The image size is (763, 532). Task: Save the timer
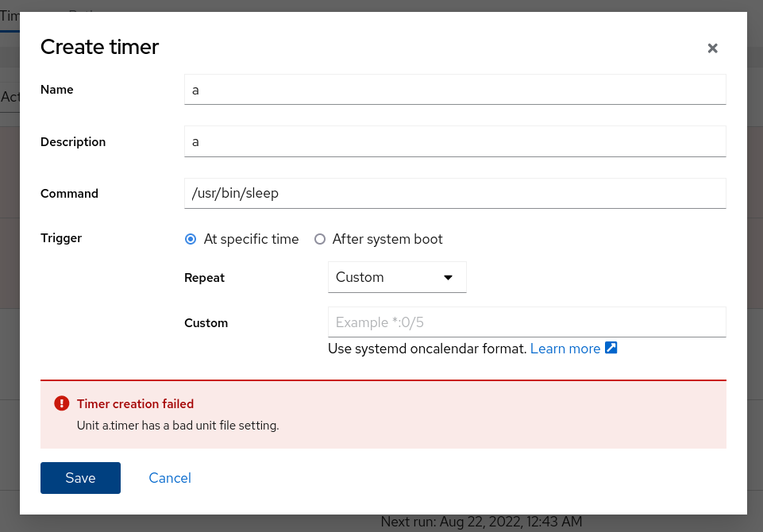80,478
